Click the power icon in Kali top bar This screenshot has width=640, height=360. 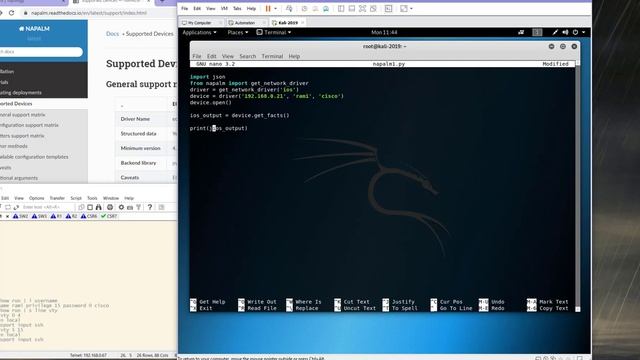[x=576, y=32]
